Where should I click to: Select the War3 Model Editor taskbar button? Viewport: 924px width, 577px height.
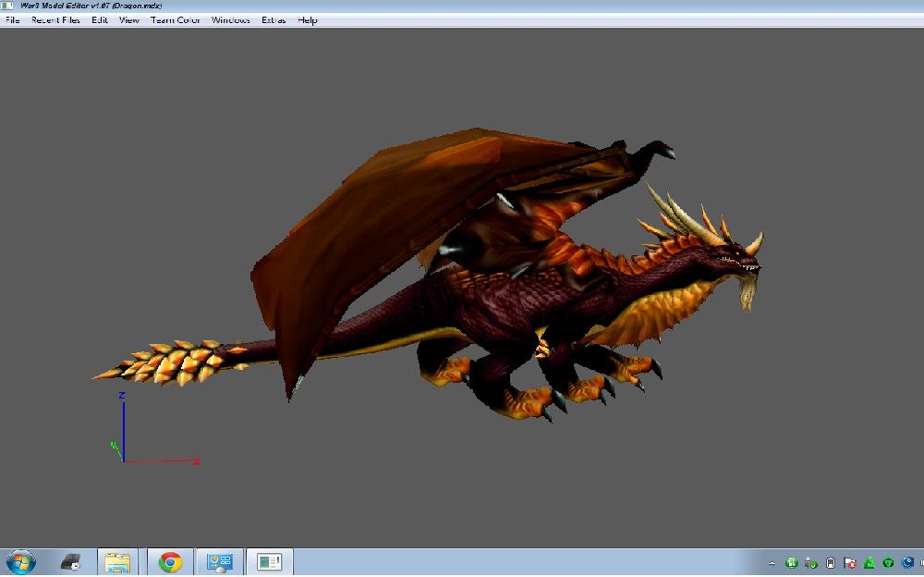pyautogui.click(x=269, y=562)
